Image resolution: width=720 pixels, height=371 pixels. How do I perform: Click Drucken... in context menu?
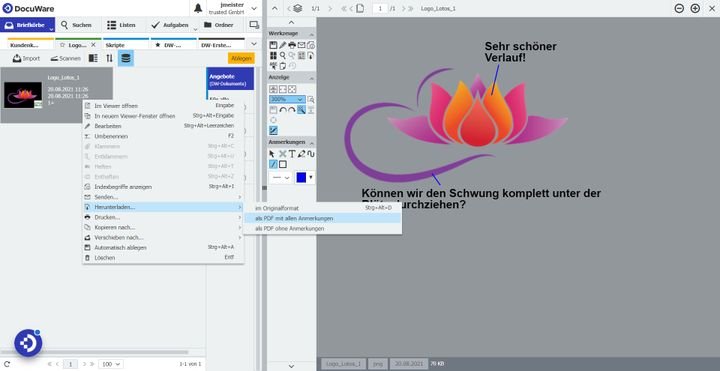tap(163, 217)
